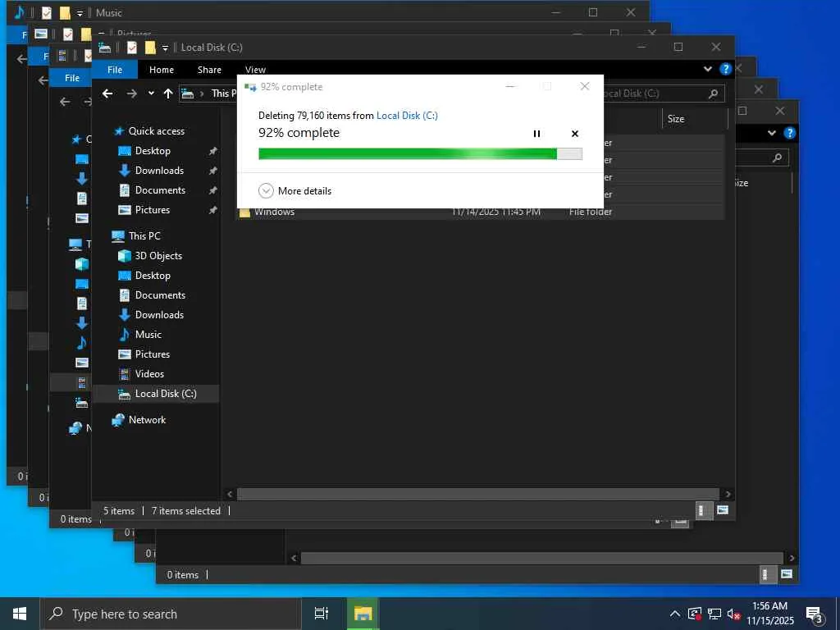This screenshot has width=840, height=630.
Task: Open Desktop under This PC
Action: [x=153, y=276]
